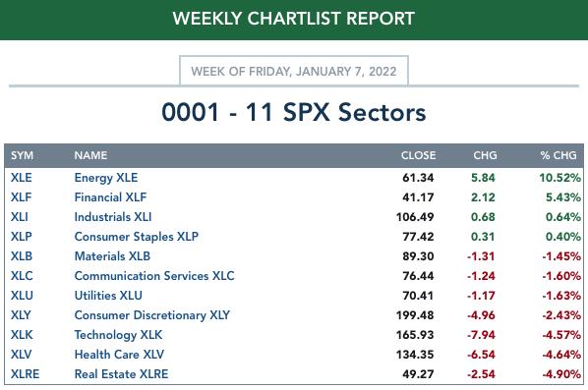The image size is (588, 390).
Task: Open Financial XLF name link
Action: click(x=110, y=197)
